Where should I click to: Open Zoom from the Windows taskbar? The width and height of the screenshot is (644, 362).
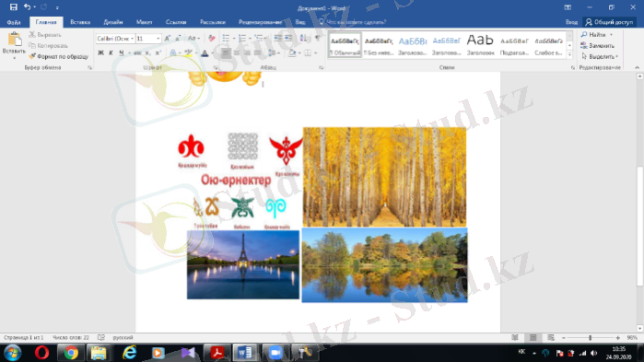[275, 353]
